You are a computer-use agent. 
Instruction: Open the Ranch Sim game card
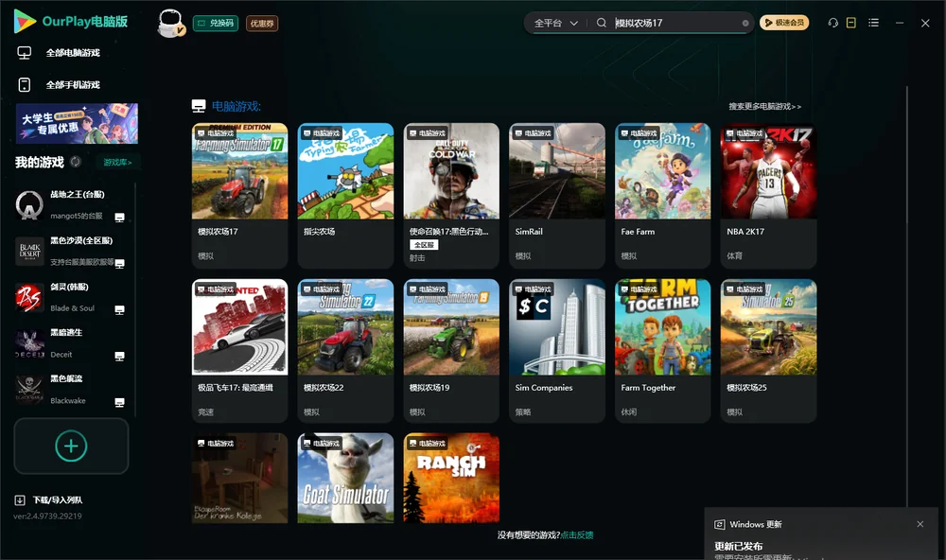[451, 478]
